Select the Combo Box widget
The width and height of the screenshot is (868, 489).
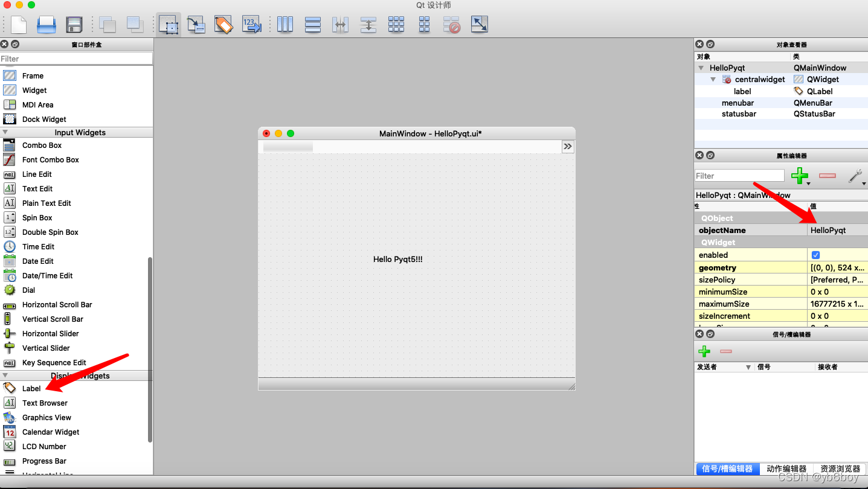point(42,145)
